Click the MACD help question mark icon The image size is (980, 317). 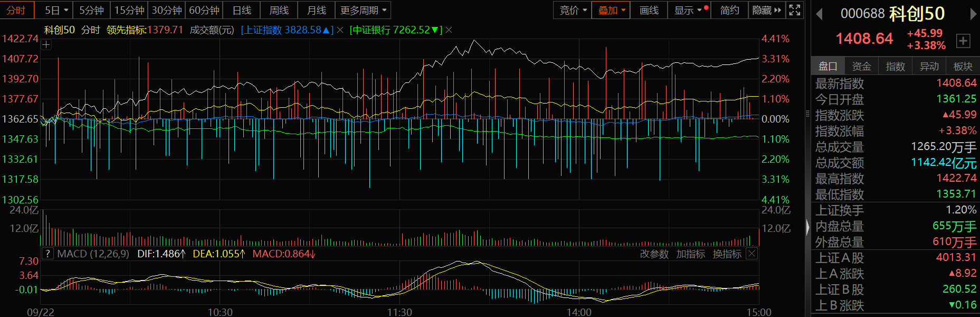[x=47, y=254]
